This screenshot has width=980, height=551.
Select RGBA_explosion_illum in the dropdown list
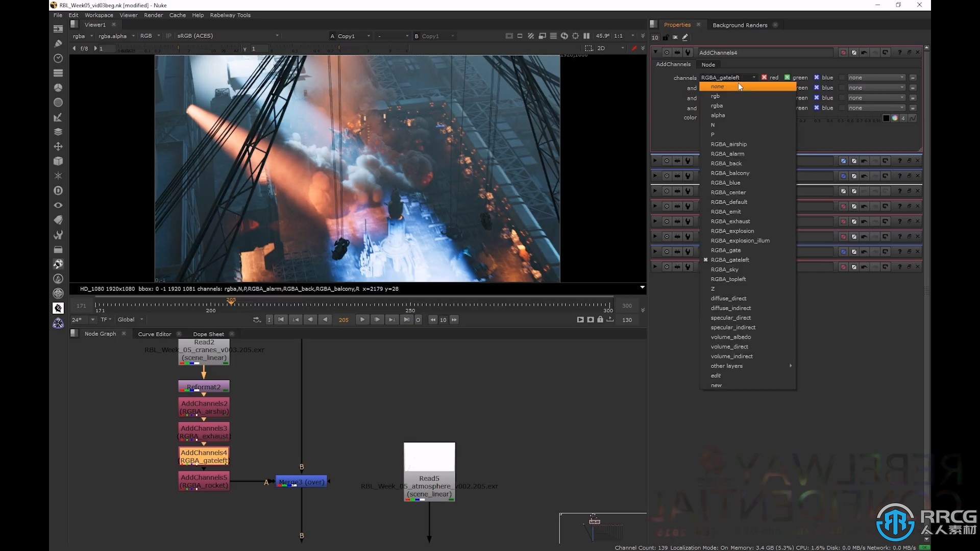click(x=740, y=241)
